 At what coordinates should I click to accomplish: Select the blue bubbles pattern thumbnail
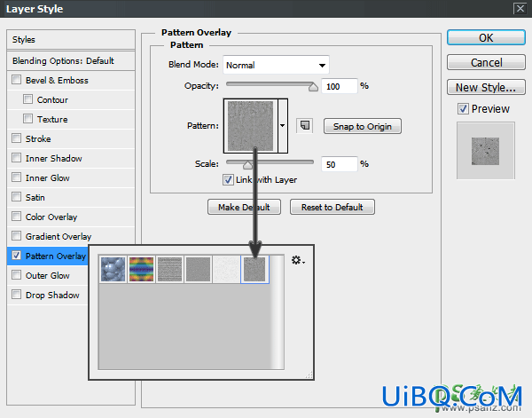click(113, 269)
